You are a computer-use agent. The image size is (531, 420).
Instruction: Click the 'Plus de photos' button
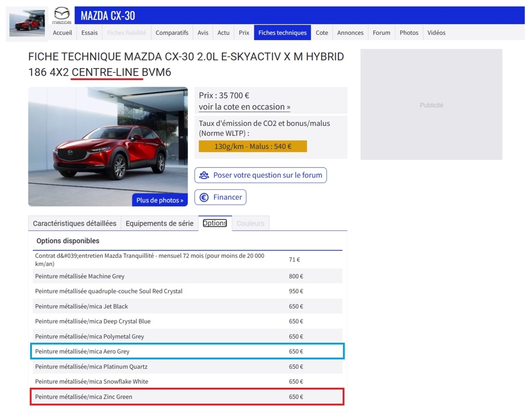(160, 200)
